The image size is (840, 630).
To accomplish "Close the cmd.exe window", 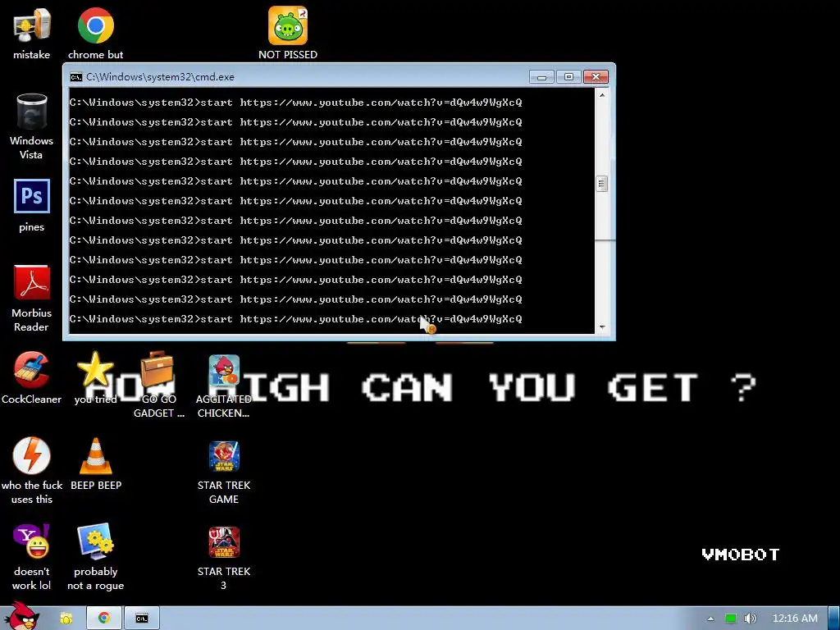I will tap(596, 77).
